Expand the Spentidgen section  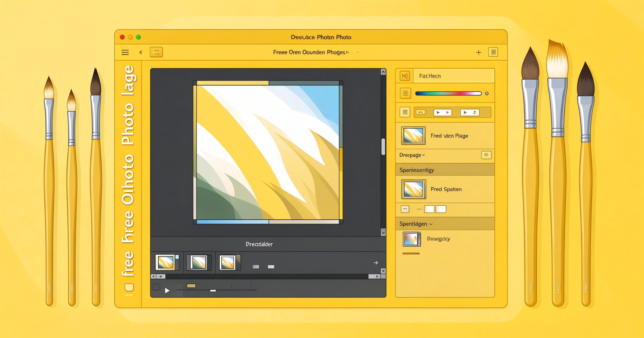(x=416, y=224)
